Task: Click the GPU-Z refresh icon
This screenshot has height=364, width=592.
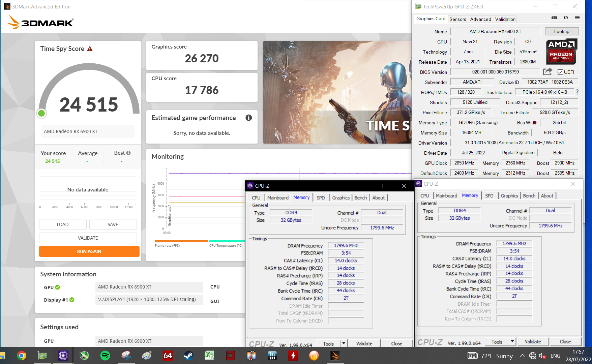Action: (566, 18)
